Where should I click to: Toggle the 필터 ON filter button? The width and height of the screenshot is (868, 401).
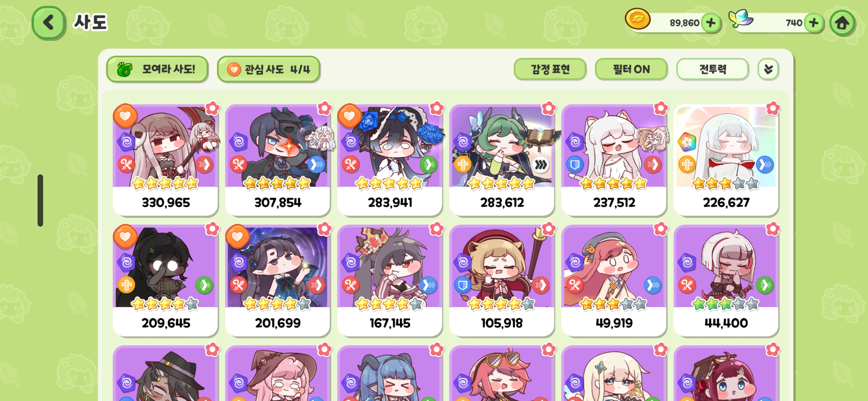(x=631, y=69)
